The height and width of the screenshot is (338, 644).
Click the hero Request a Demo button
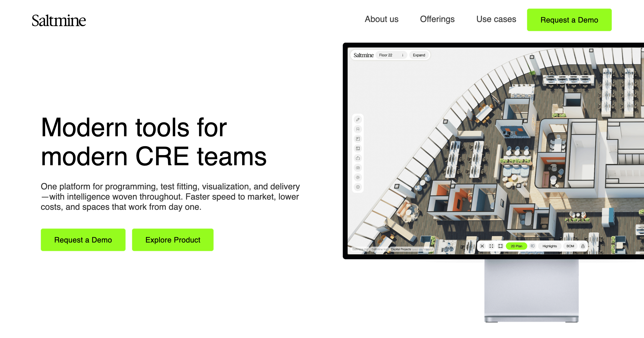coord(83,240)
